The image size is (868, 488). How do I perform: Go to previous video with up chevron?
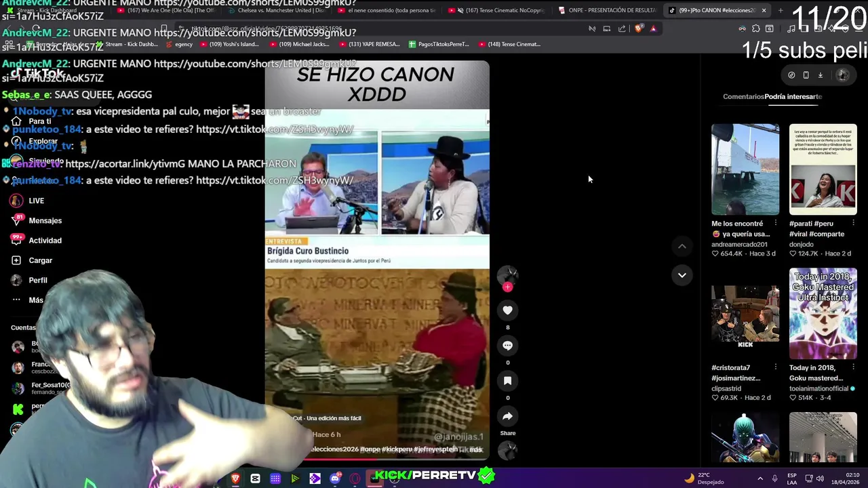point(682,247)
